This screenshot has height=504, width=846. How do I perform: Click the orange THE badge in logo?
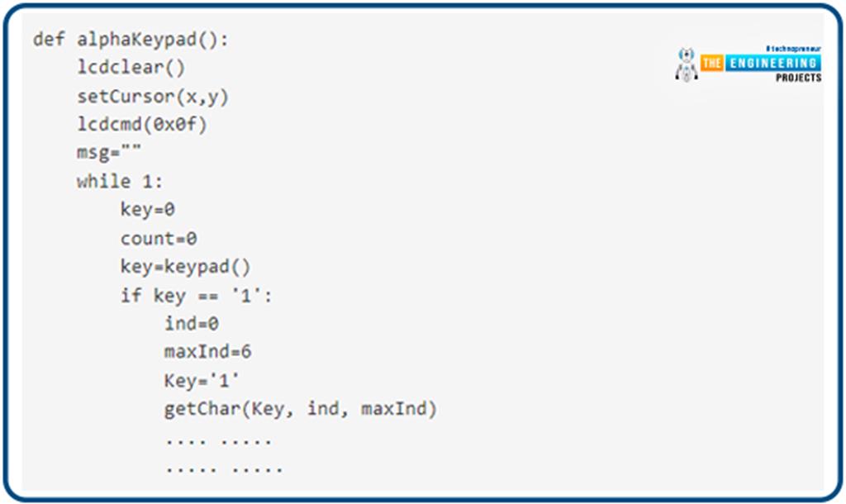tap(711, 63)
